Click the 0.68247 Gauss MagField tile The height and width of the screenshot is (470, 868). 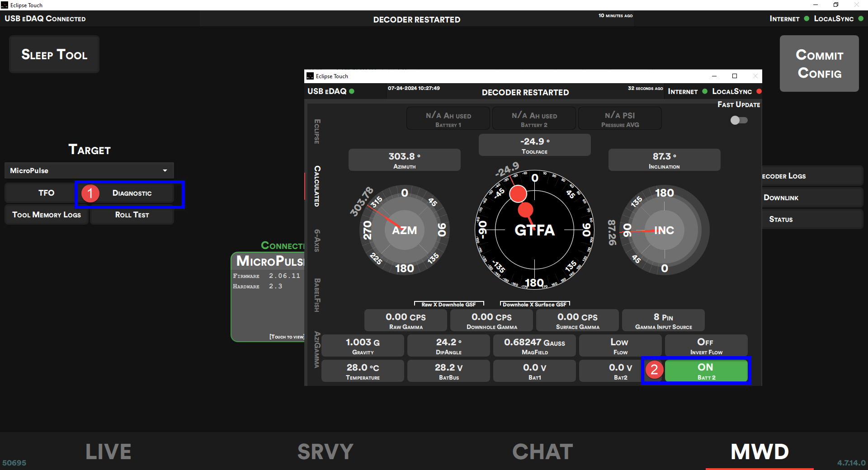[x=534, y=346]
